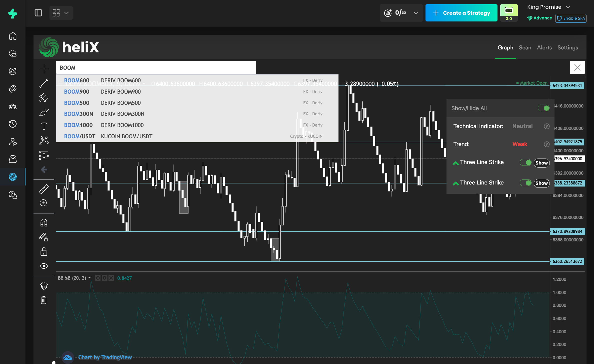This screenshot has height=364, width=594.
Task: Switch to the Scan tab
Action: [525, 48]
